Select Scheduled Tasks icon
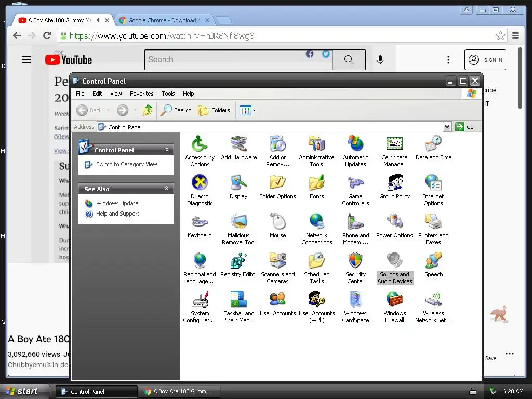 coord(316,269)
